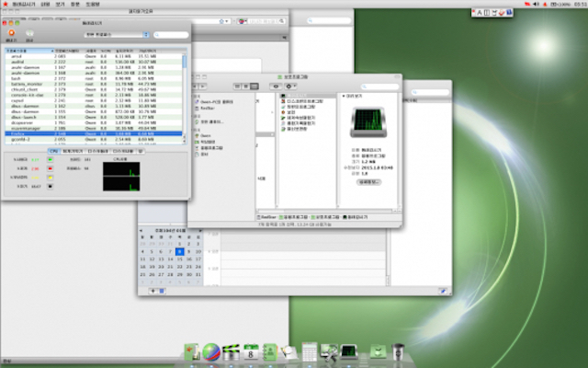Image resolution: width=588 pixels, height=368 pixels.
Task: Open the globe web browser dock icon
Action: click(x=210, y=351)
